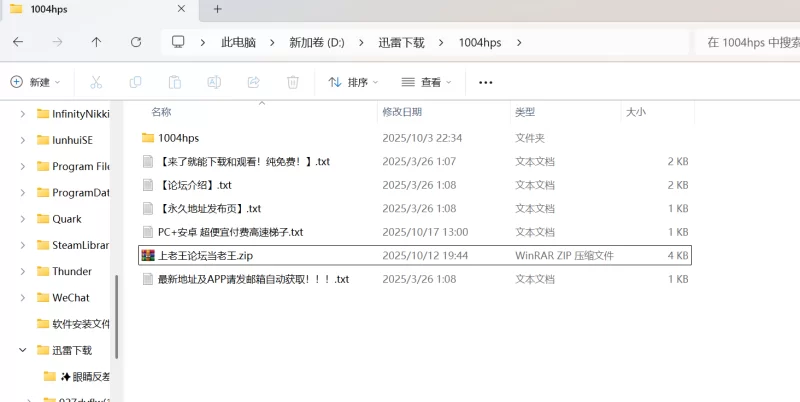Image resolution: width=800 pixels, height=402 pixels.
Task: Click the search box 在 1004hps 中搜索
Action: [748, 43]
